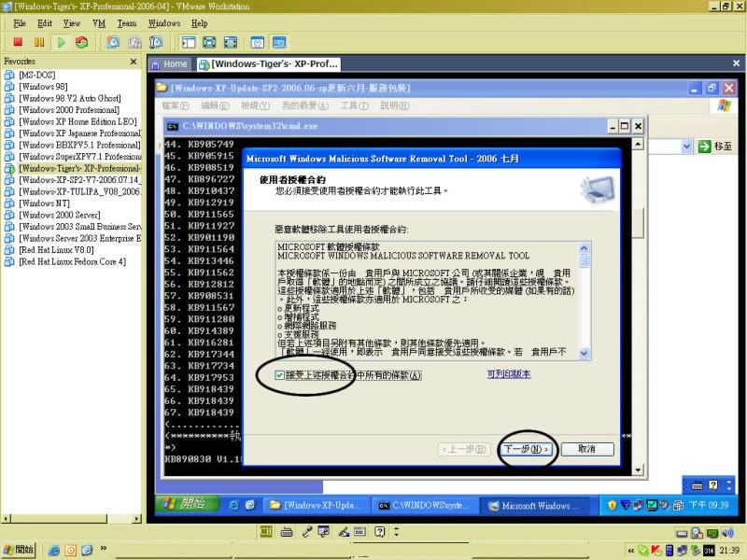The image size is (747, 560).
Task: Reset the virtual machine using the toolbar icon
Action: 82,42
